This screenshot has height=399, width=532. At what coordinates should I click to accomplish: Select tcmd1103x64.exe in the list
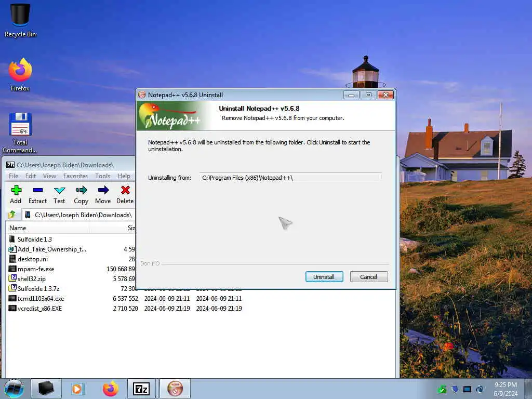pos(41,299)
